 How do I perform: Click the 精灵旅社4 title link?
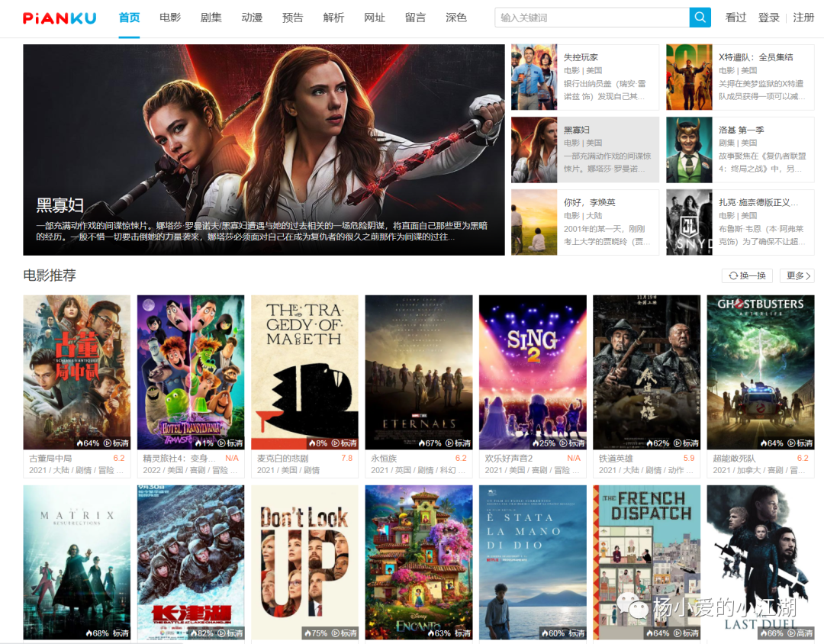[x=179, y=459]
